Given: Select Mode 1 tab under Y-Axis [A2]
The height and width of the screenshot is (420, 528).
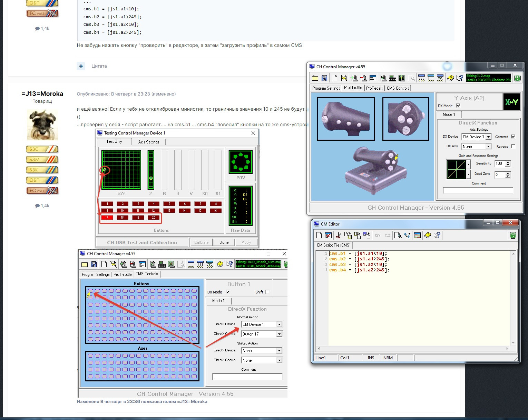Looking at the screenshot, I should click(449, 114).
